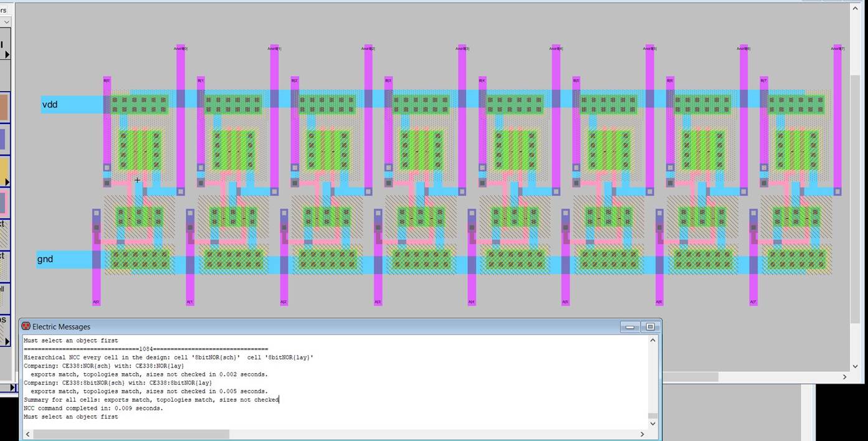Click the messages window scroll-left arrow
This screenshot has width=868, height=441.
[28, 434]
